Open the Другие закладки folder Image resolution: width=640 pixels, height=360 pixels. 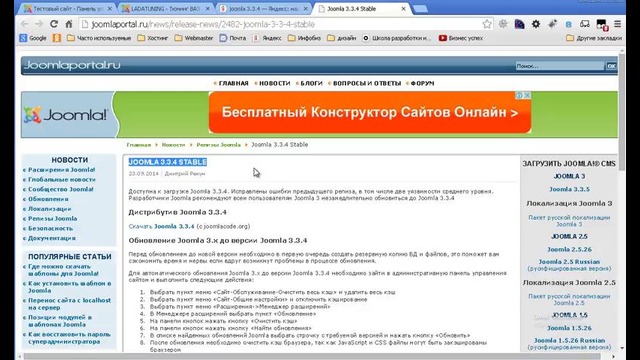click(x=594, y=38)
